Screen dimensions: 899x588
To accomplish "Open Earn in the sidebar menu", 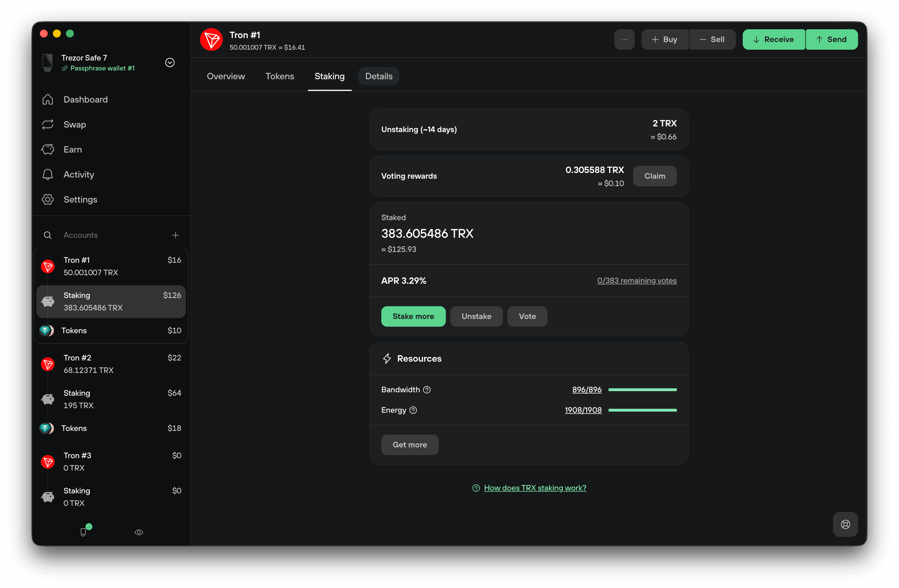I will pos(111,149).
